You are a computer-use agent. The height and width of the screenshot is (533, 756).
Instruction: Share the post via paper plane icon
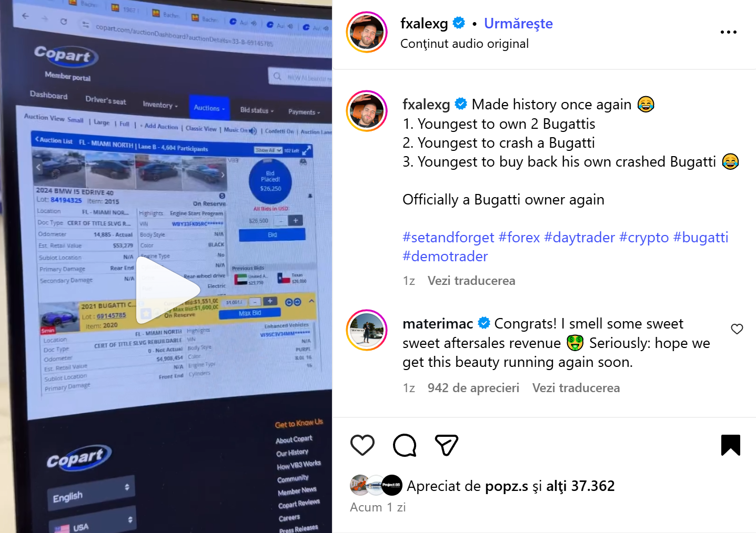tap(447, 445)
